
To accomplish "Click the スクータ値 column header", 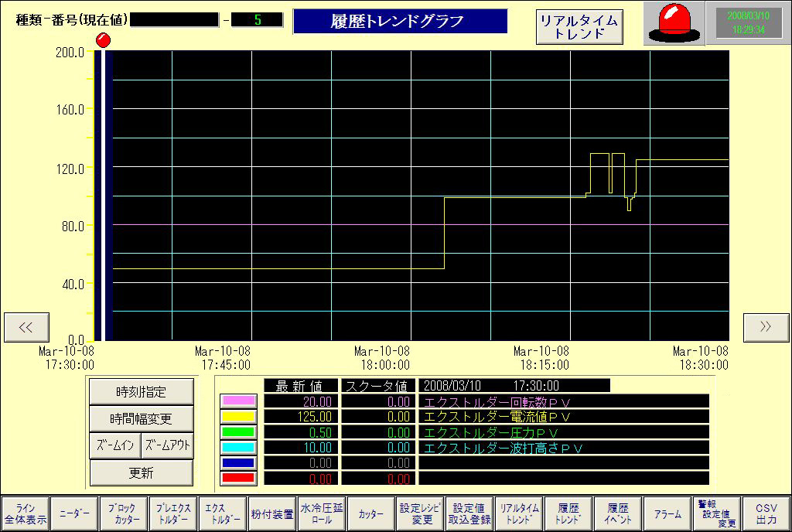I will coord(378,386).
